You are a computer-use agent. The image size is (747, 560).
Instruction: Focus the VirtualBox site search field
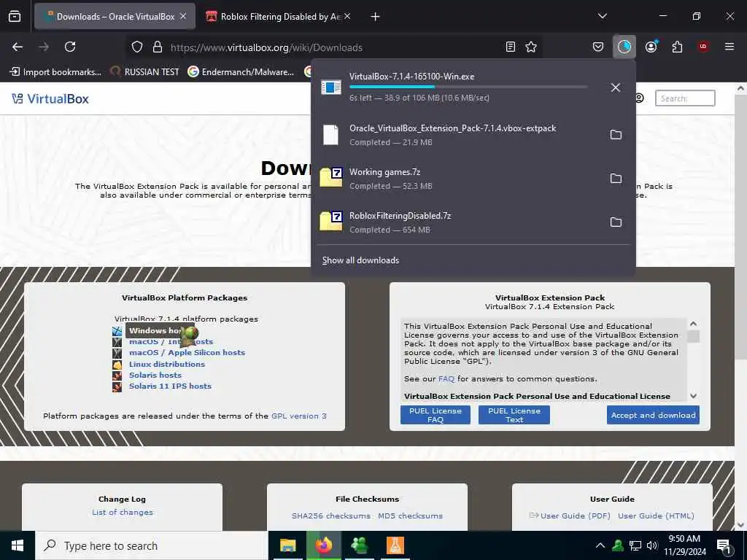[684, 98]
